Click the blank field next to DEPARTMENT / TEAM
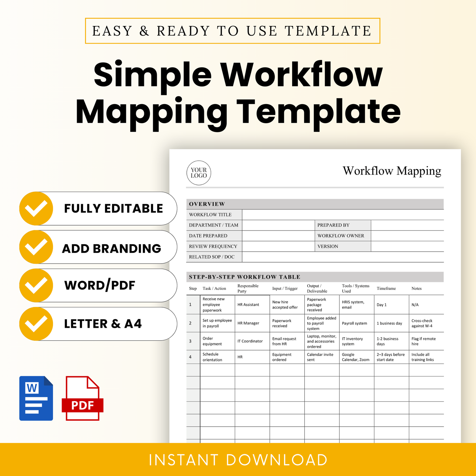This screenshot has height=476, width=476. (x=278, y=225)
